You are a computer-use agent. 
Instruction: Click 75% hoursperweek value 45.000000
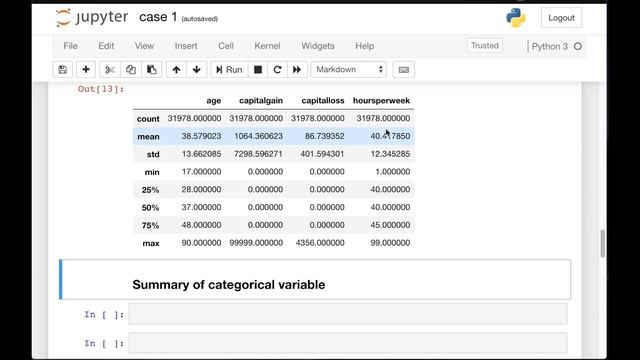click(x=390, y=225)
